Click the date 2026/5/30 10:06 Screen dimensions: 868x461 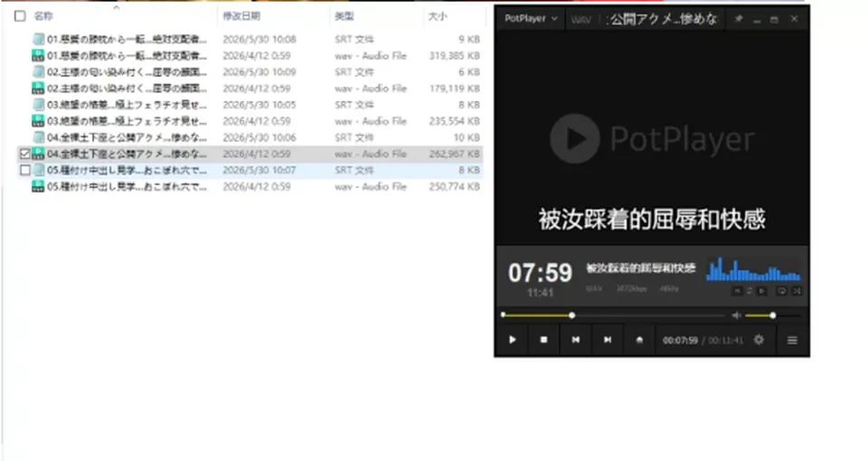[259, 137]
